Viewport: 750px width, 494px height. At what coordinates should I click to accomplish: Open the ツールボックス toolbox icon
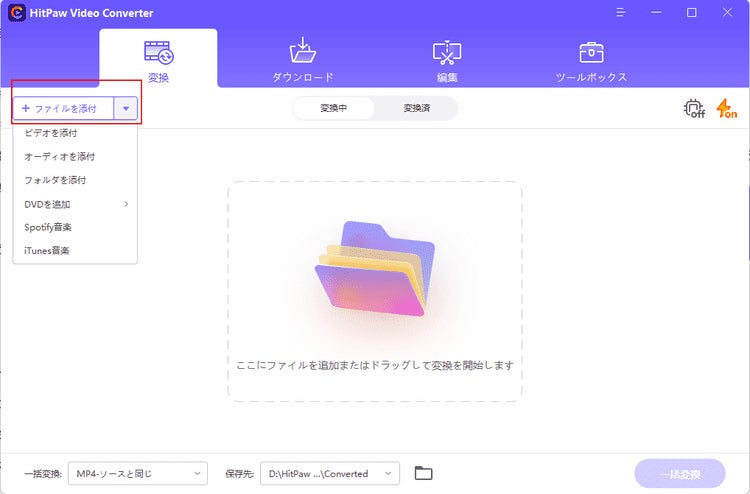point(591,52)
